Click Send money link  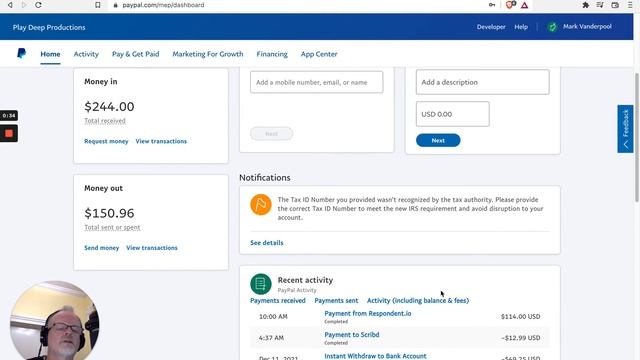coord(102,248)
